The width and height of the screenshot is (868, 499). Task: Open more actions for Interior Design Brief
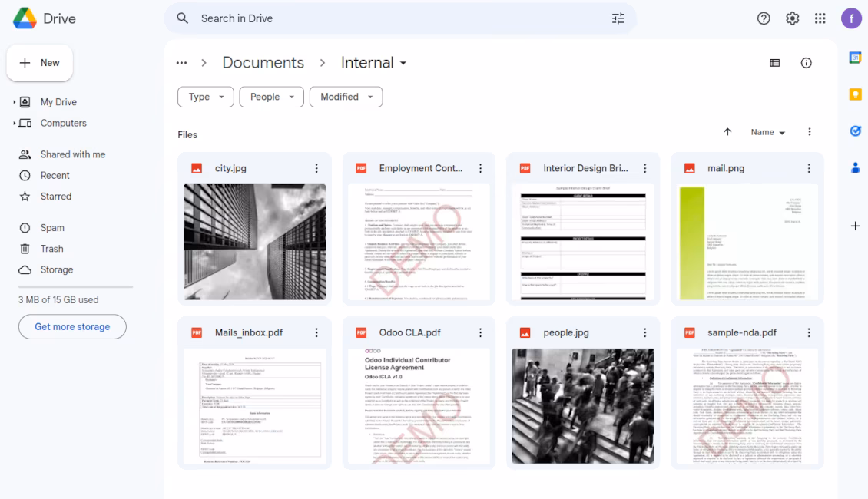point(645,168)
